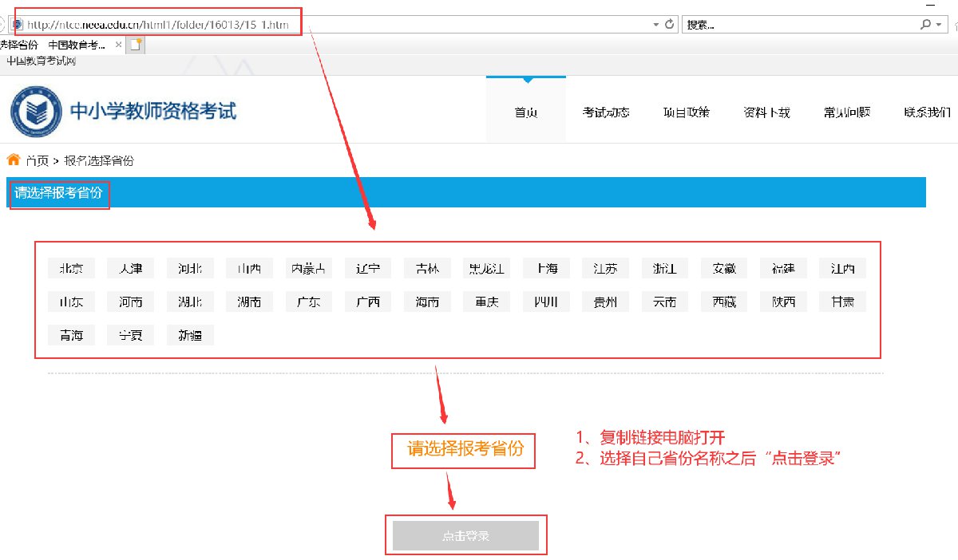This screenshot has height=560, width=958.
Task: Select province 山东
Action: (x=71, y=302)
